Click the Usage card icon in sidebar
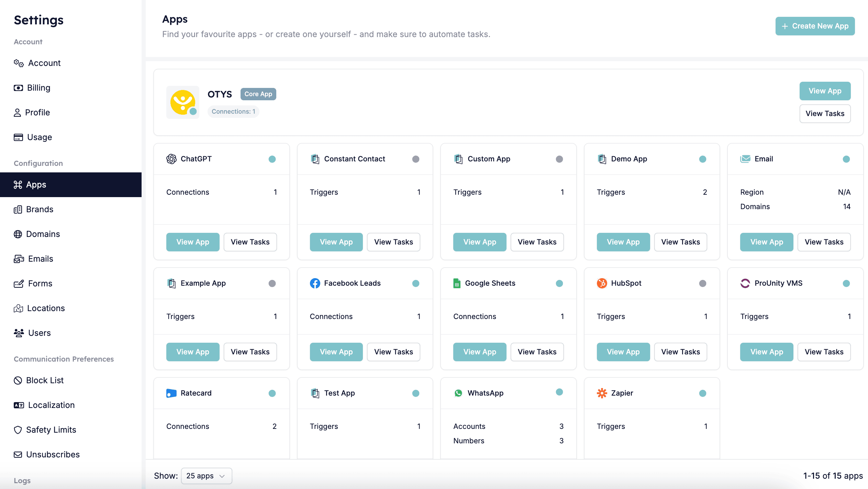The width and height of the screenshot is (868, 489). (18, 137)
